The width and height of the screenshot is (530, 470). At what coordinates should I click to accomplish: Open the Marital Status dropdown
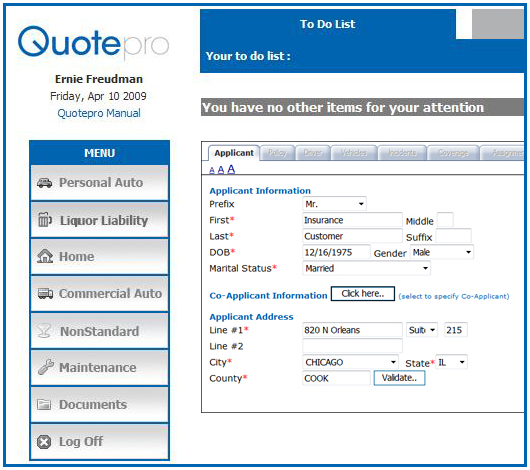tap(366, 268)
